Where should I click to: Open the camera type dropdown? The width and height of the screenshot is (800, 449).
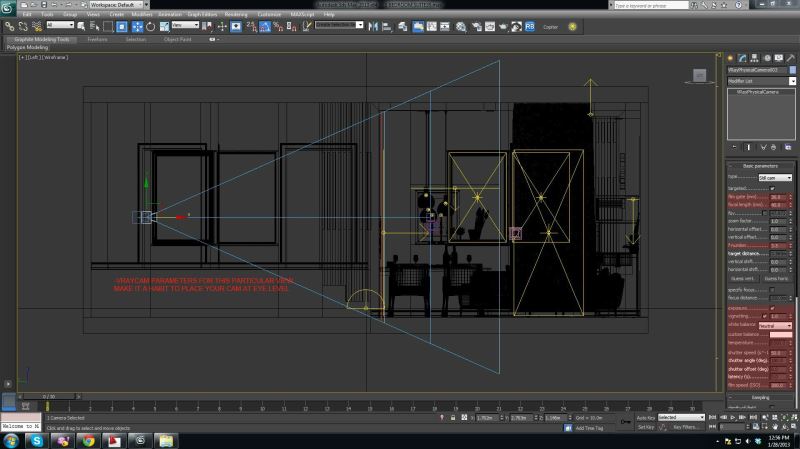[775, 177]
